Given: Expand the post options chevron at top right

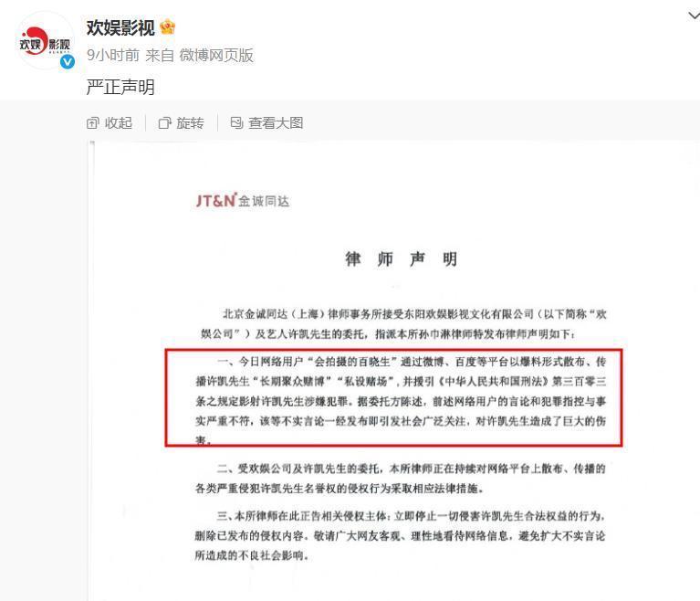Looking at the screenshot, I should (x=694, y=16).
